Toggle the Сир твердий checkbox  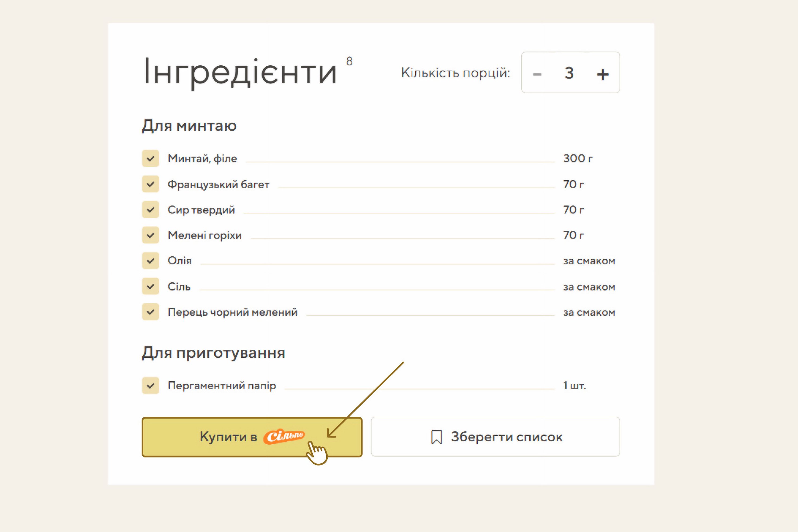point(150,210)
